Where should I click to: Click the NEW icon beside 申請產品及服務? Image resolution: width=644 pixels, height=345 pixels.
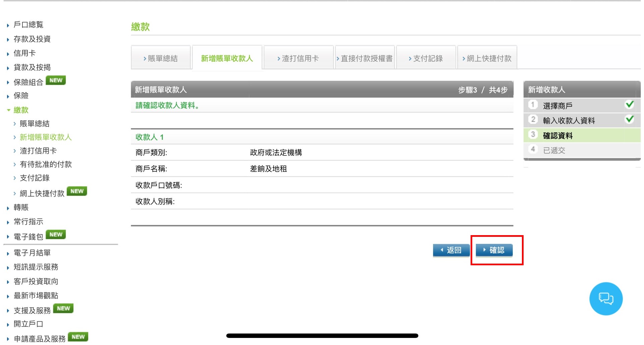click(x=78, y=336)
